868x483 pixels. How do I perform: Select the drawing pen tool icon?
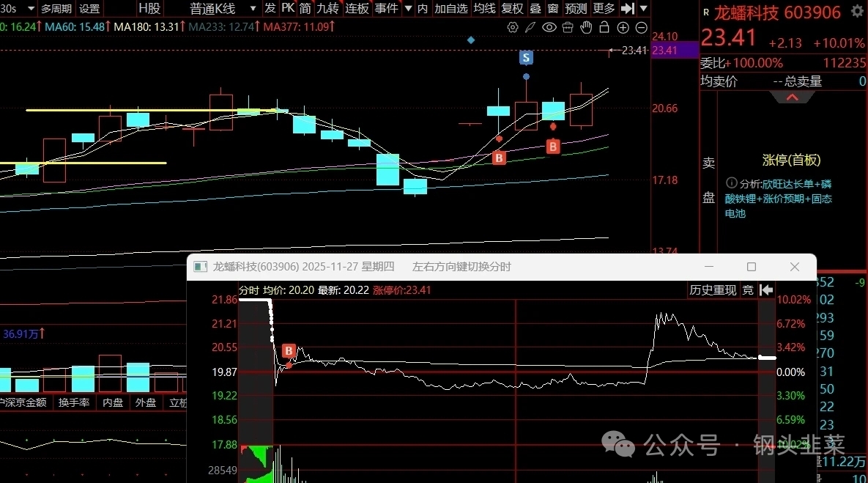coord(530,27)
